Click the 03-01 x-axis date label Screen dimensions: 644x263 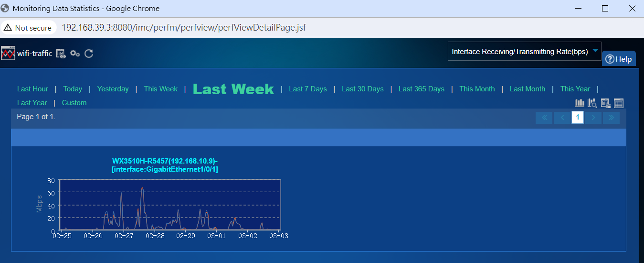pyautogui.click(x=216, y=236)
